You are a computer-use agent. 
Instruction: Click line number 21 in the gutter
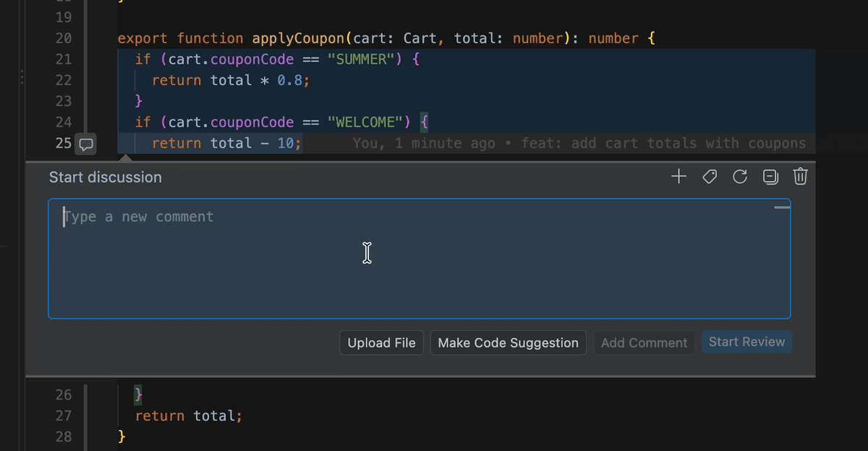pyautogui.click(x=64, y=59)
